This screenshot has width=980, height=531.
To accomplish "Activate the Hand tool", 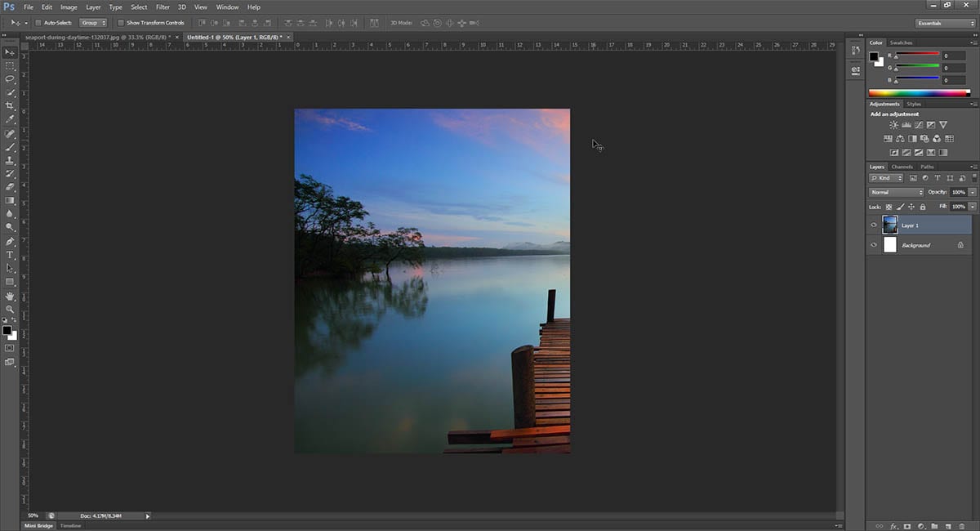I will (10, 296).
